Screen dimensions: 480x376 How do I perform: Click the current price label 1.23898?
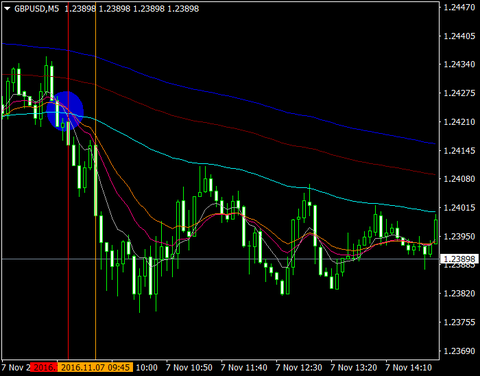460,259
